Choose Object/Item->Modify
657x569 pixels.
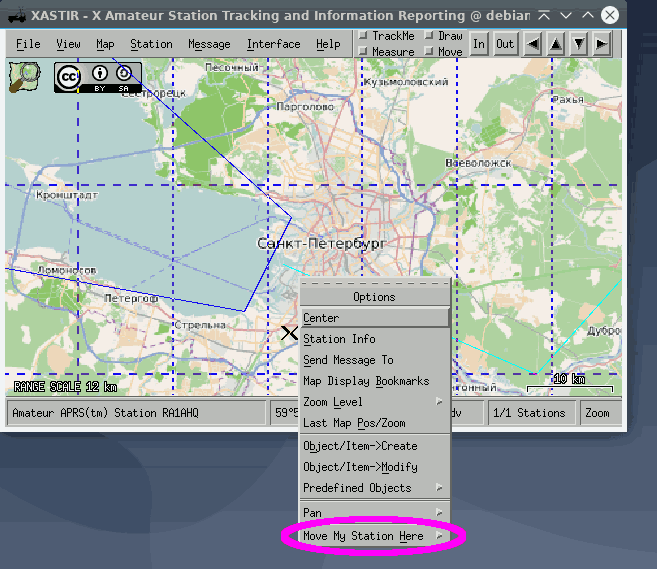(x=375, y=467)
